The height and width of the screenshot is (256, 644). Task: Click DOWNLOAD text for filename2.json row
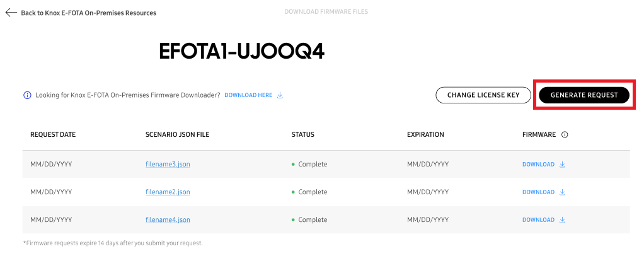pyautogui.click(x=538, y=192)
